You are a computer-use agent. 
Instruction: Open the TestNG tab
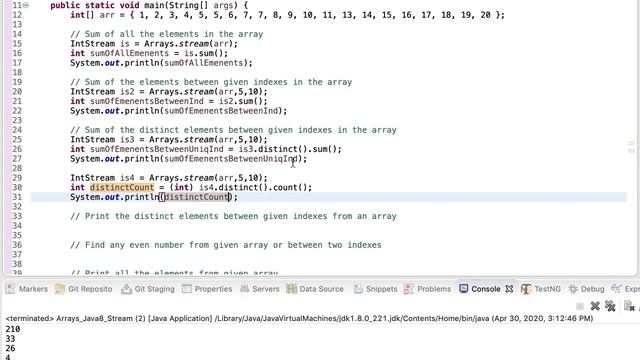pyautogui.click(x=541, y=289)
